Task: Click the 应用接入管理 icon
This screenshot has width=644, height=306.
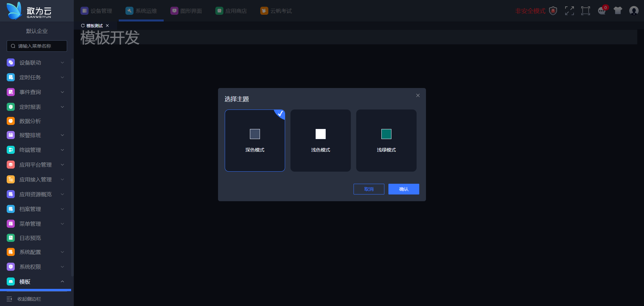Action: point(11,179)
